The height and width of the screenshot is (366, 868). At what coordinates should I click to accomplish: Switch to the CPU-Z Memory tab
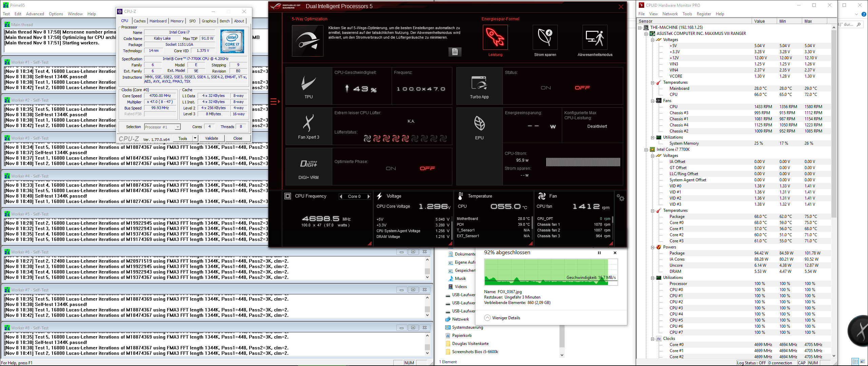[x=177, y=21]
